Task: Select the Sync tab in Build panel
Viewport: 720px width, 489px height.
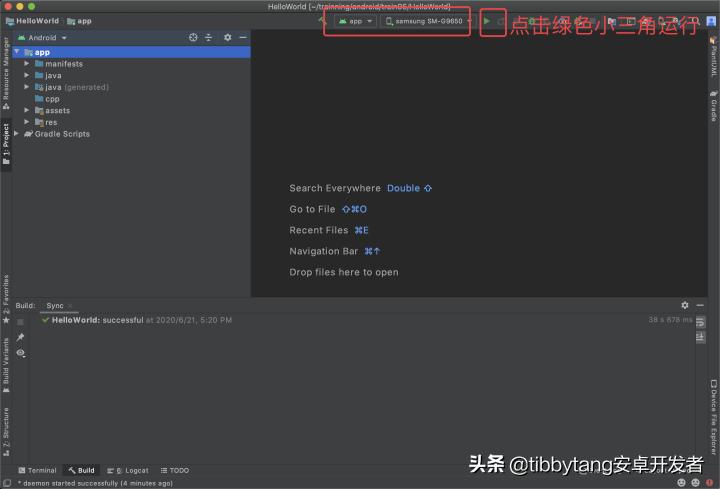Action: 55,305
